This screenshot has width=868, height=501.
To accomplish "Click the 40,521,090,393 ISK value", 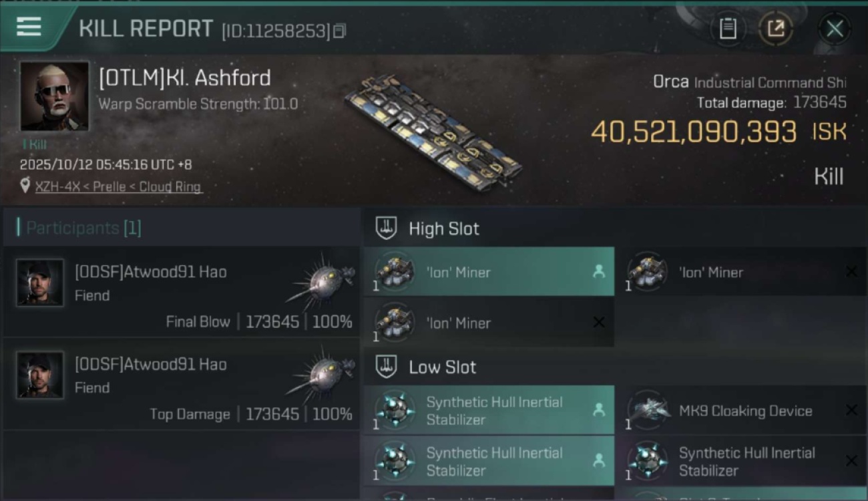I will click(x=693, y=132).
